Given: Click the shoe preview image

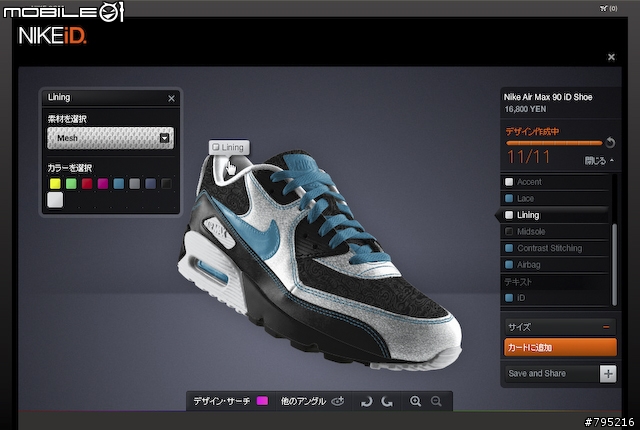Looking at the screenshot, I should click(x=320, y=261).
